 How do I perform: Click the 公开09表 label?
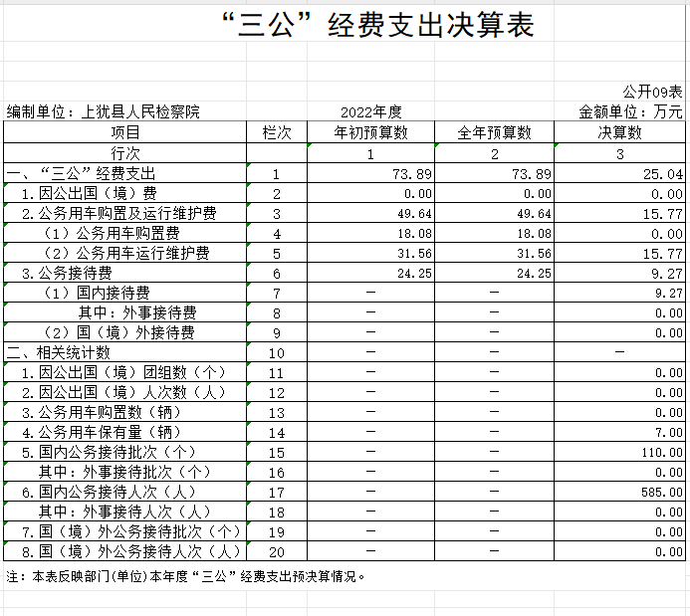click(652, 92)
